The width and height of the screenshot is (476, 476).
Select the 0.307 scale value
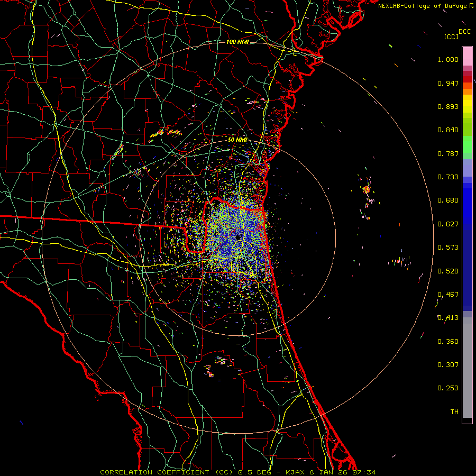tap(448, 365)
